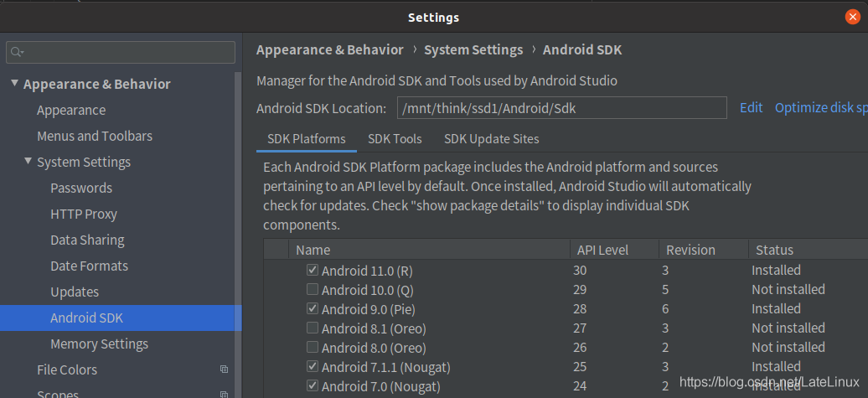This screenshot has width=868, height=398.
Task: Sort the table by API Level column
Action: (601, 250)
